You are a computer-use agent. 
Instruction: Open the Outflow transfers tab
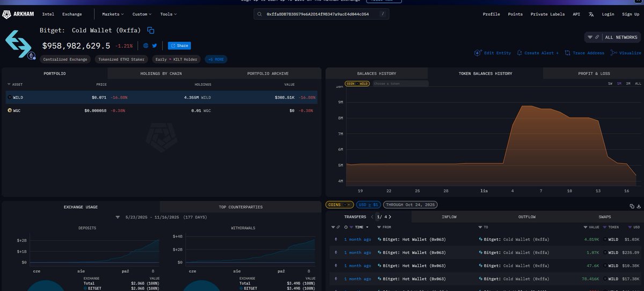(527, 217)
